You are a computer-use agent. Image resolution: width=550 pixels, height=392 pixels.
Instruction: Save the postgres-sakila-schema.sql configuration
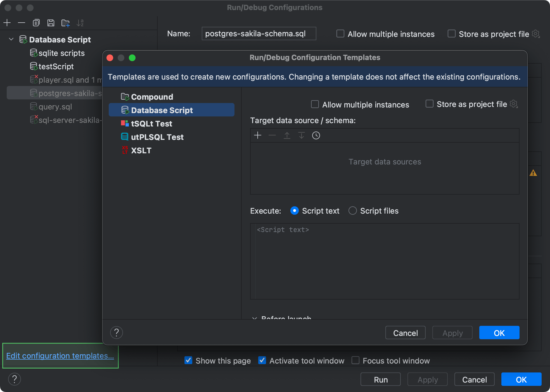click(x=51, y=23)
